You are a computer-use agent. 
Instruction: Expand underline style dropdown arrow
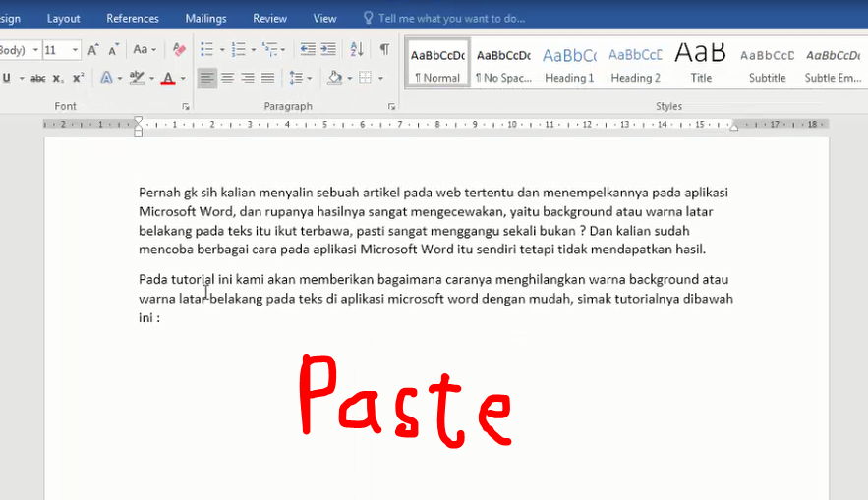tap(22, 79)
